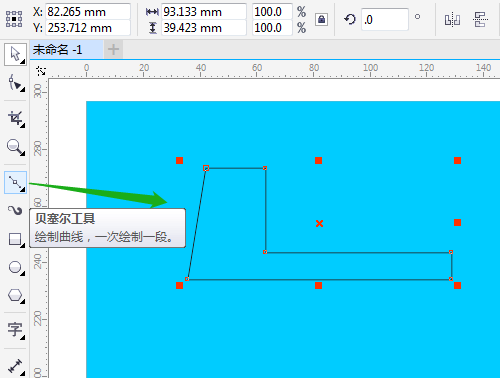Select the Dimension tool
Screen dimensions: 500x378
click(x=16, y=366)
